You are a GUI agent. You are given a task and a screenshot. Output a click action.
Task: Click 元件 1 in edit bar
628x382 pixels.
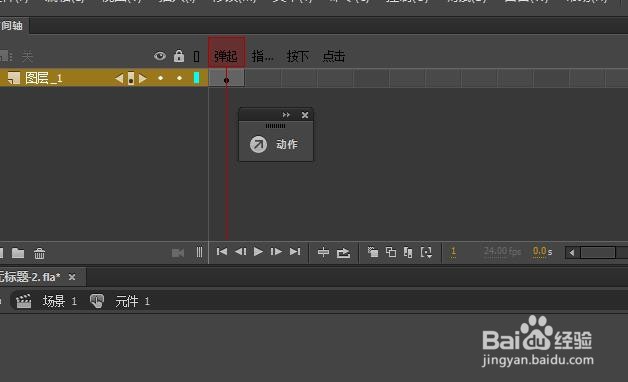point(133,301)
